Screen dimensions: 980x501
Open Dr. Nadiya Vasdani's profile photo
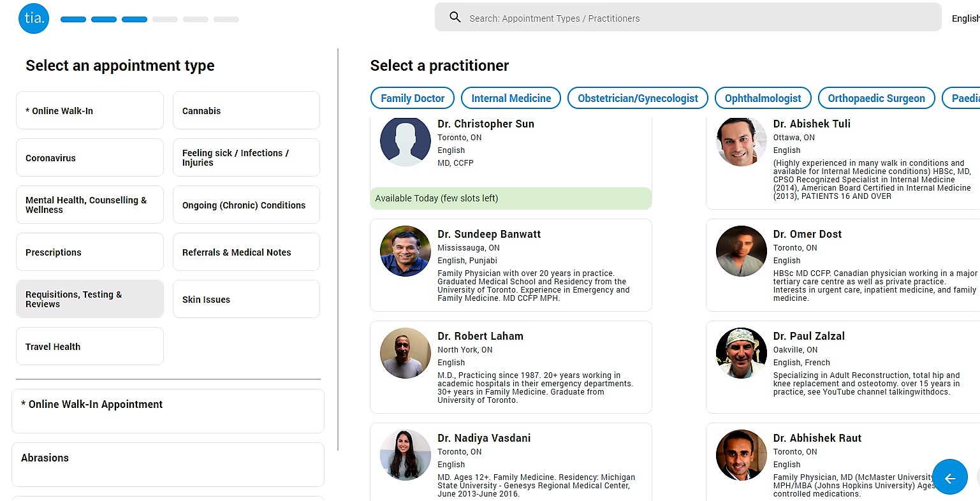(406, 455)
